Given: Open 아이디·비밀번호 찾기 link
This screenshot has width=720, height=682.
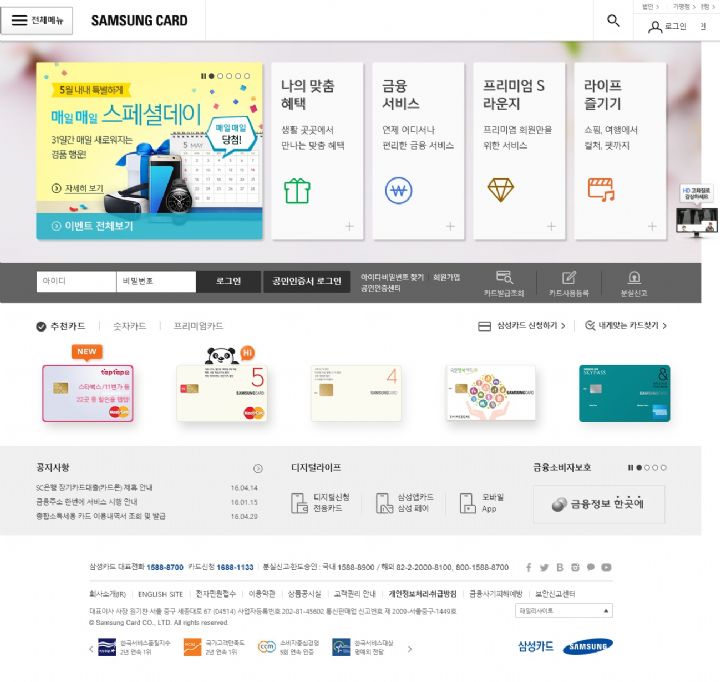Looking at the screenshot, I should coord(392,277).
